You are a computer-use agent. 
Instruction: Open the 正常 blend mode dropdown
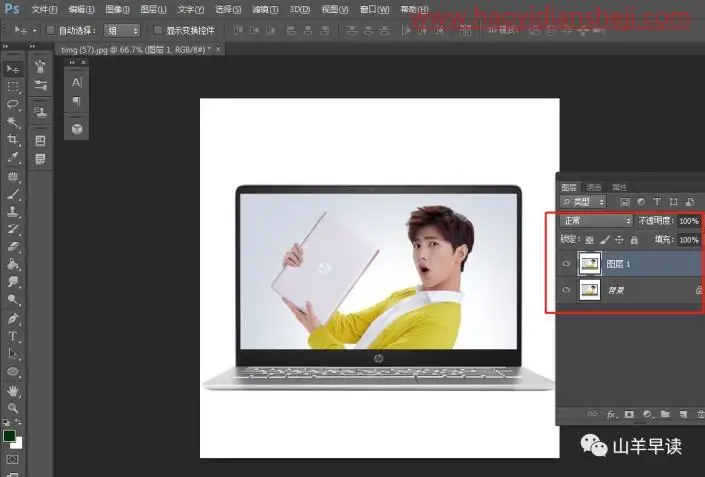pyautogui.click(x=596, y=221)
